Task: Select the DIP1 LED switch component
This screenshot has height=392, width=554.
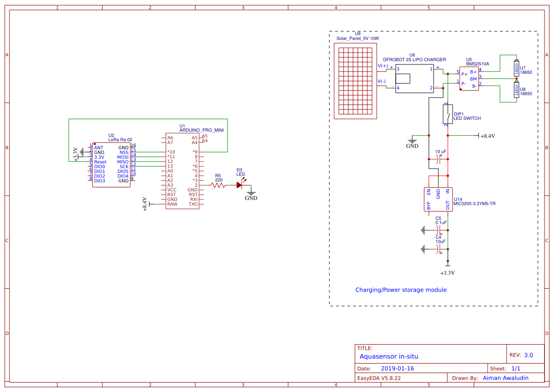Action: 447,114
